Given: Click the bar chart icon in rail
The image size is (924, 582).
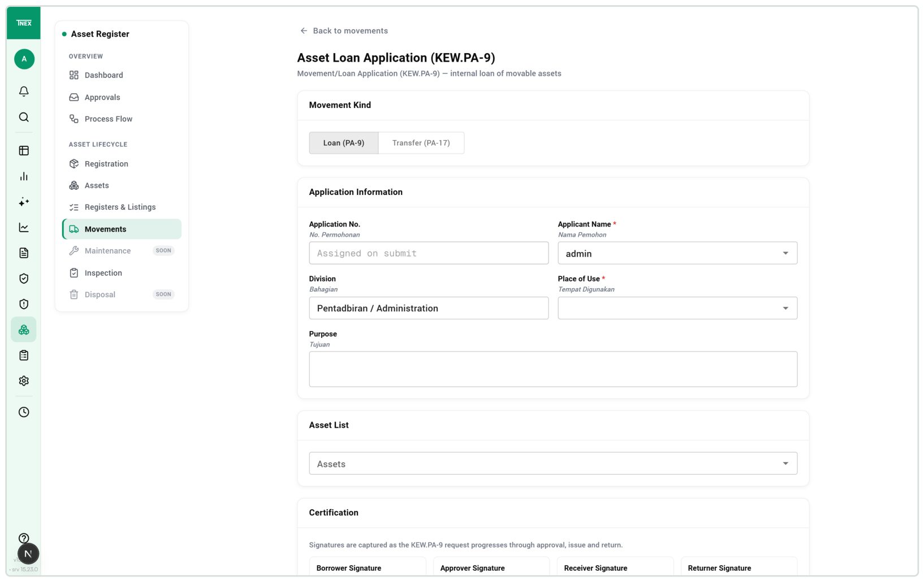Looking at the screenshot, I should point(24,176).
